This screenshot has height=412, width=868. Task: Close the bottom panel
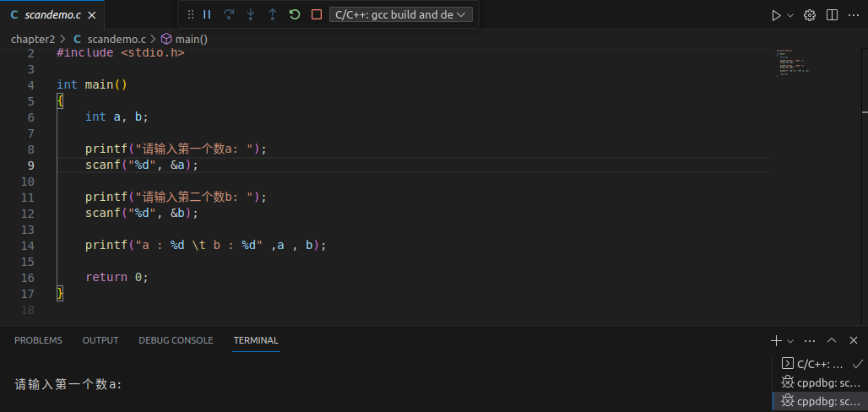click(x=854, y=340)
